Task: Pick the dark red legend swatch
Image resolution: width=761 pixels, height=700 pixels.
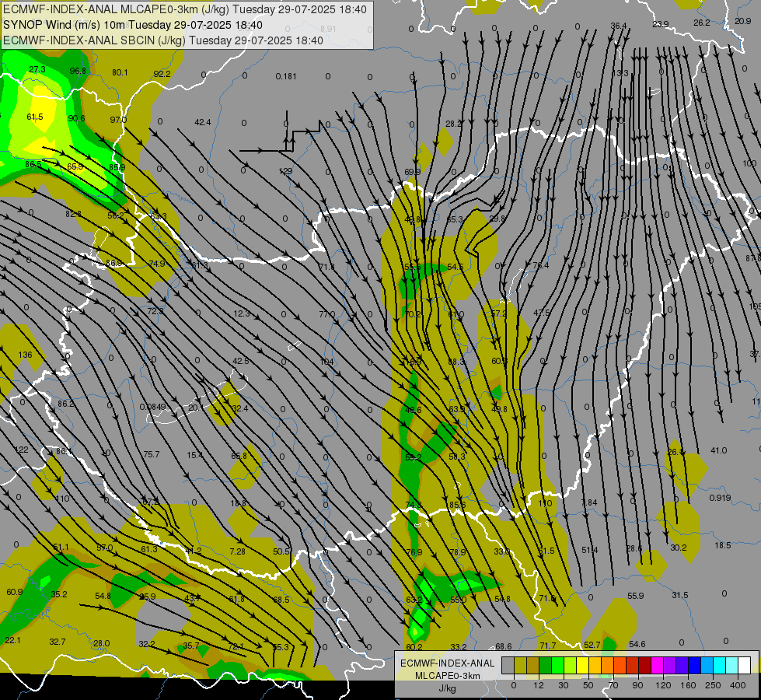Action: [x=644, y=666]
